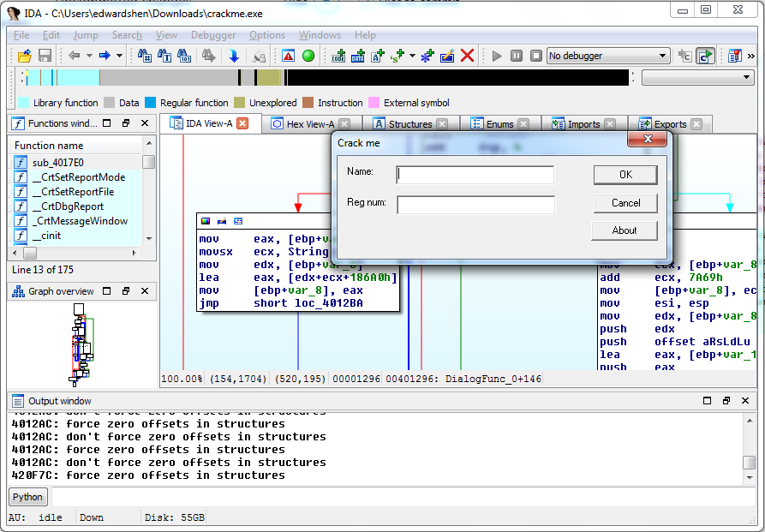This screenshot has width=765, height=532.
Task: Convert to data with the DATA icon
Action: pos(358,56)
